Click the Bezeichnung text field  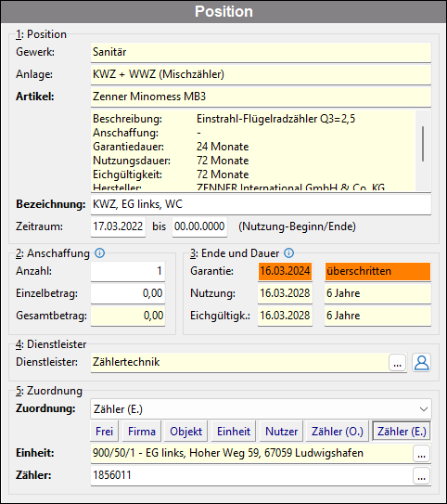pos(261,204)
